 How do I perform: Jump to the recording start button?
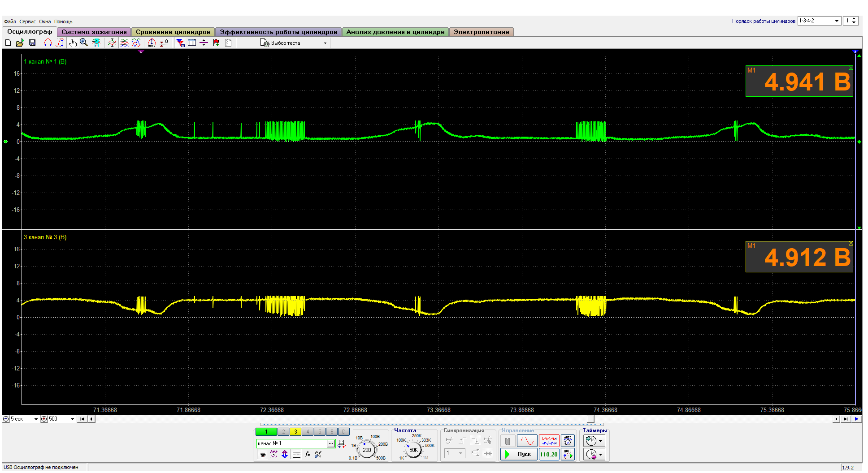coord(82,419)
